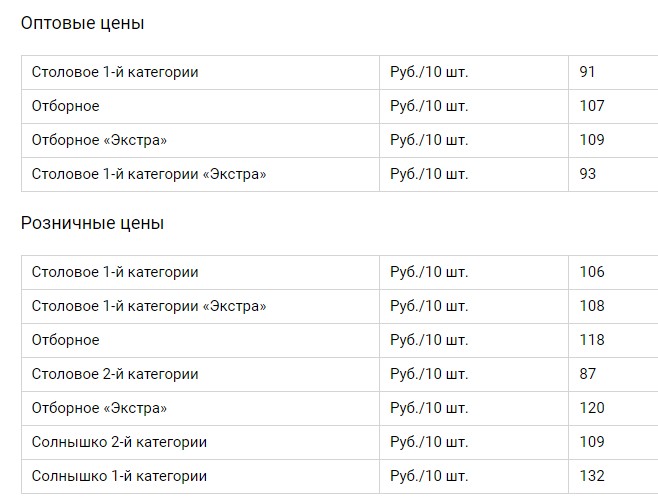Select 'Солнышко 2-й категории' row name

[x=119, y=442]
